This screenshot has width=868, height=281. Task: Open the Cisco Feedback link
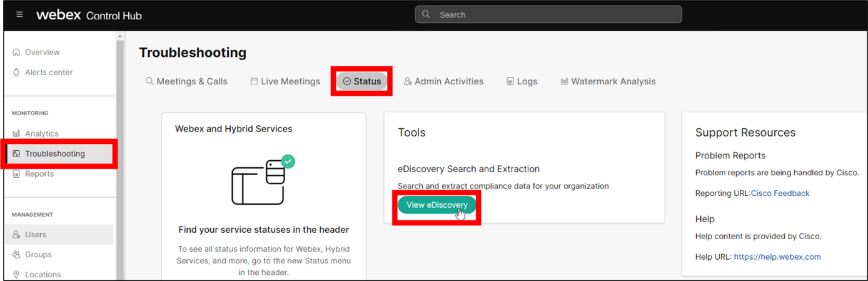point(780,193)
